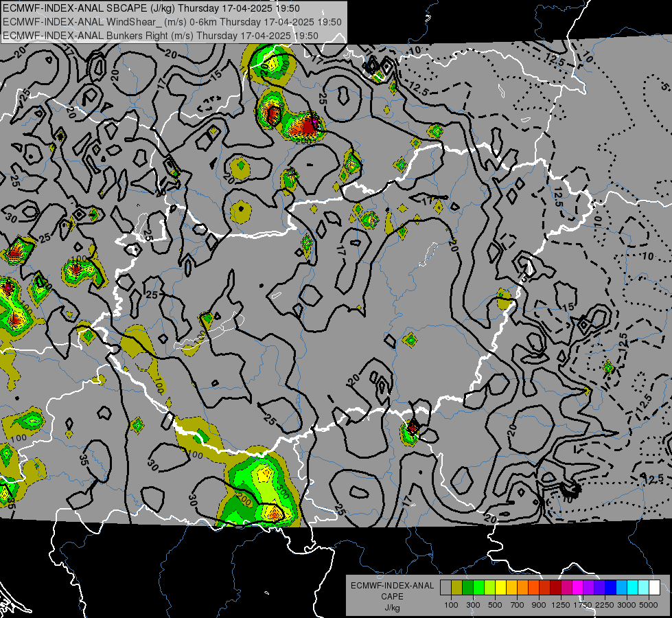The width and height of the screenshot is (672, 618).
Task: Pick the white swatch ending the legend
Action: pos(654,588)
